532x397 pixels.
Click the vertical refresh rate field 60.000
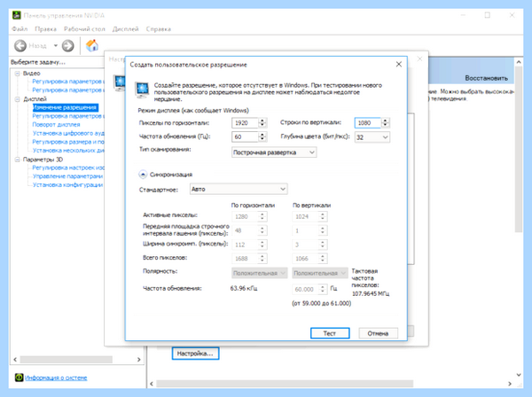point(306,289)
